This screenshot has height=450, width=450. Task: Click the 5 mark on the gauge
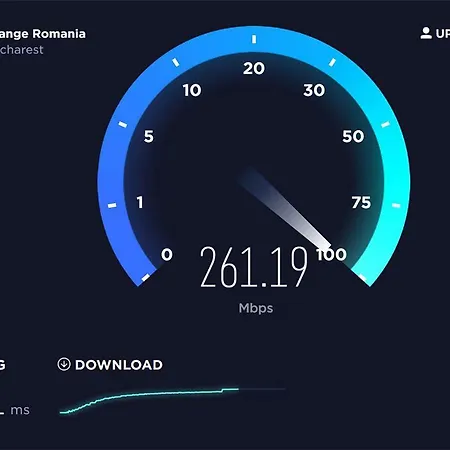149,136
